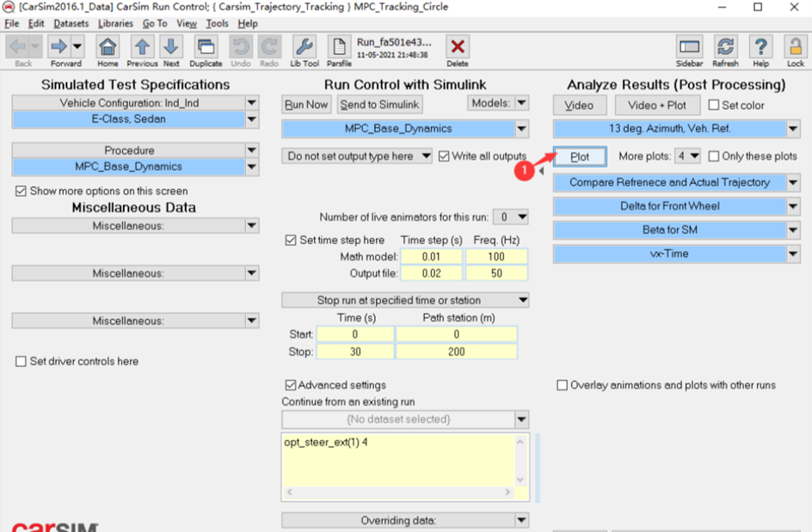The image size is (812, 532).
Task: Open the Beta for SM plot link
Action: click(669, 229)
